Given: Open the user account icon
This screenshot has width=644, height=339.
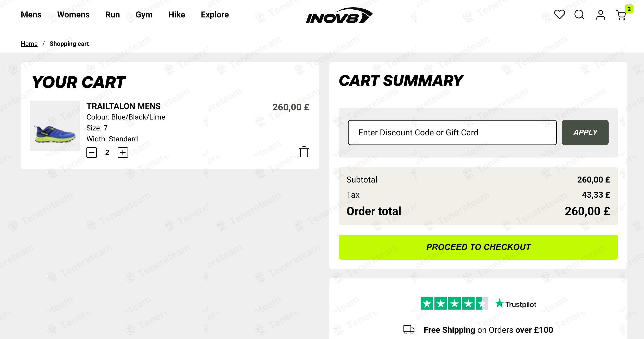Looking at the screenshot, I should click(601, 15).
